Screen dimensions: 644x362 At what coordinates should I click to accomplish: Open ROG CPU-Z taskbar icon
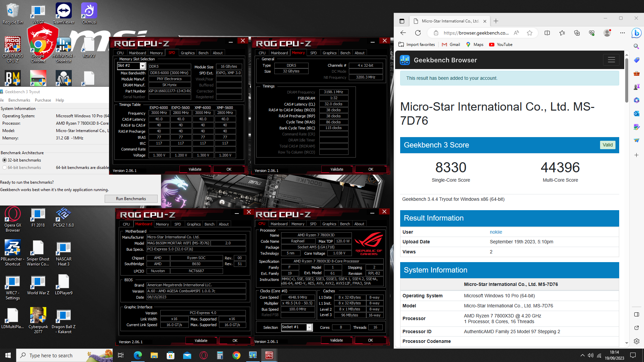point(269,355)
